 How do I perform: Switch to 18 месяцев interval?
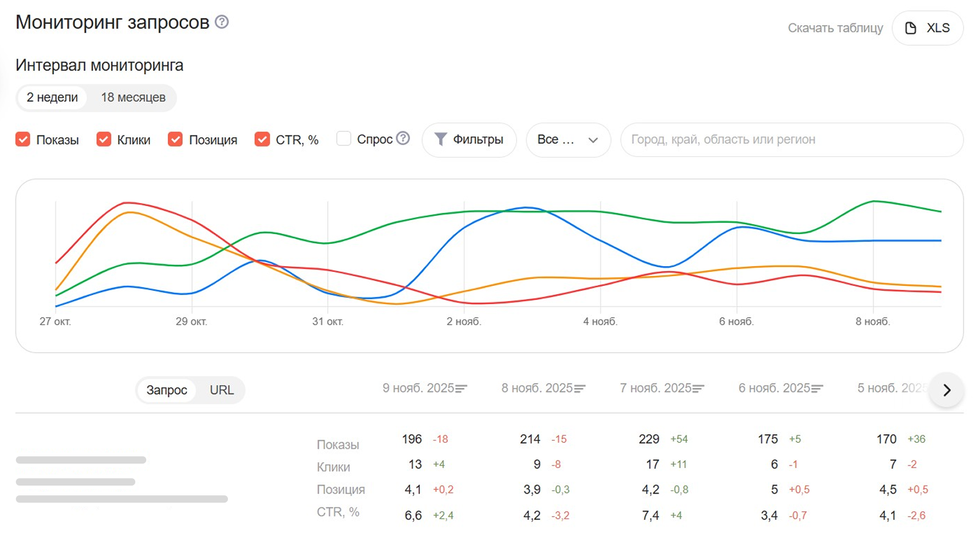click(133, 98)
